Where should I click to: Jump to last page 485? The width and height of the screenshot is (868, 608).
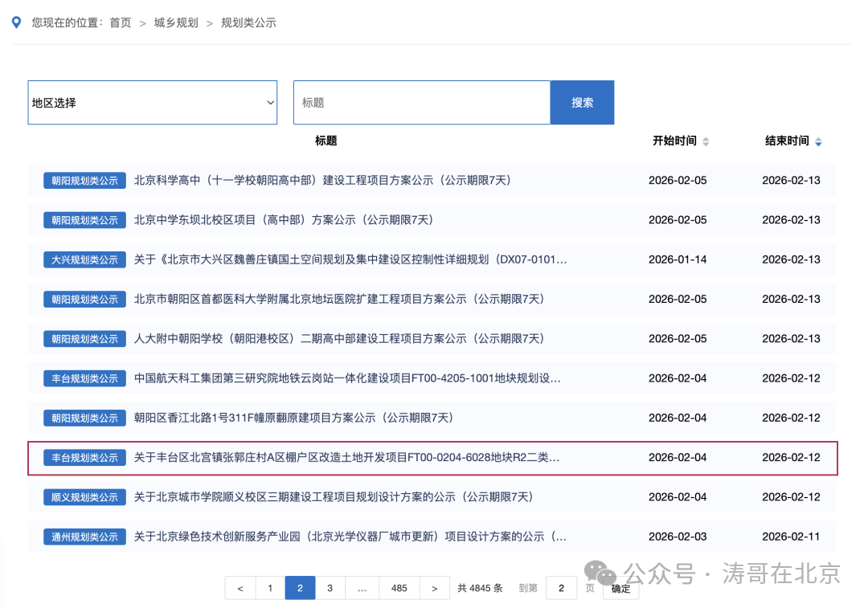pyautogui.click(x=399, y=588)
